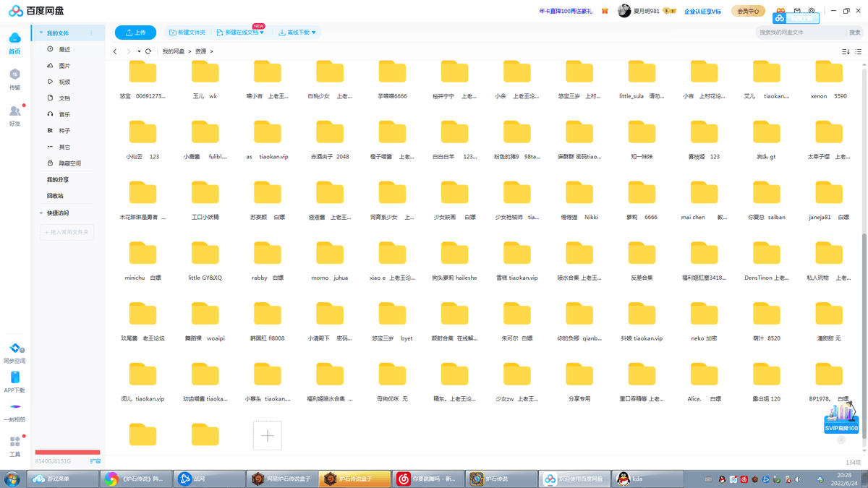
Task: Open the 好友 friends icon
Action: 14,111
